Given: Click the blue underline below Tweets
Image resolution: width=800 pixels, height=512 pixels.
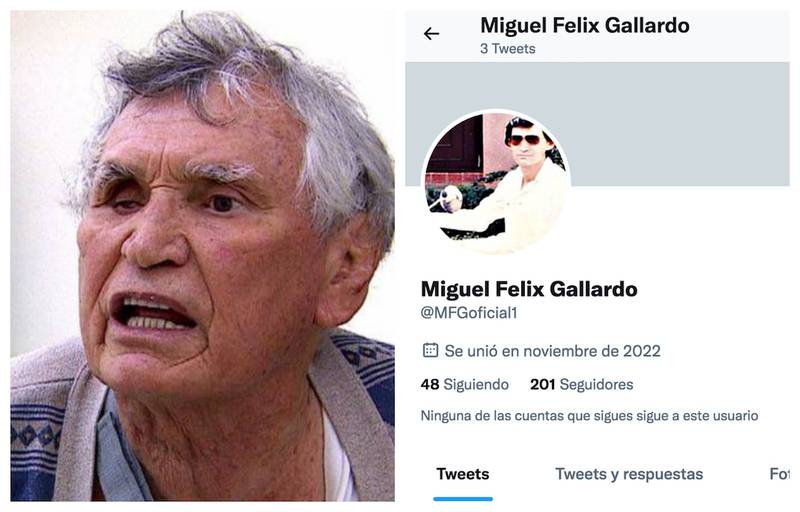Looking at the screenshot, I should 463,499.
